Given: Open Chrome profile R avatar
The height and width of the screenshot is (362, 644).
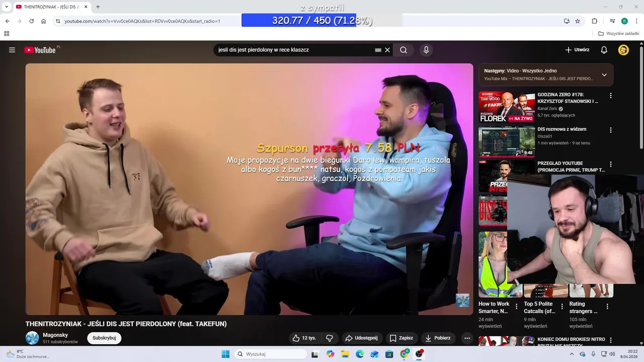Looking at the screenshot, I should [x=624, y=21].
